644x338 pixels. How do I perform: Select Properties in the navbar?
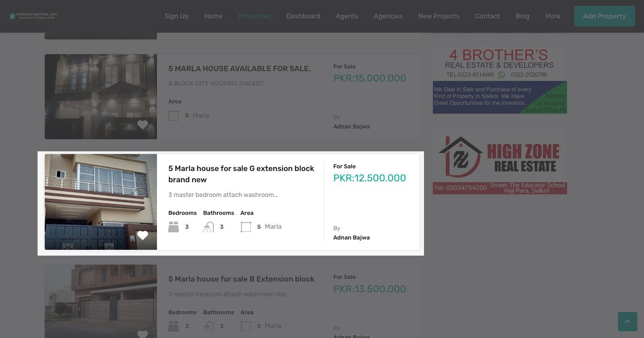click(254, 16)
